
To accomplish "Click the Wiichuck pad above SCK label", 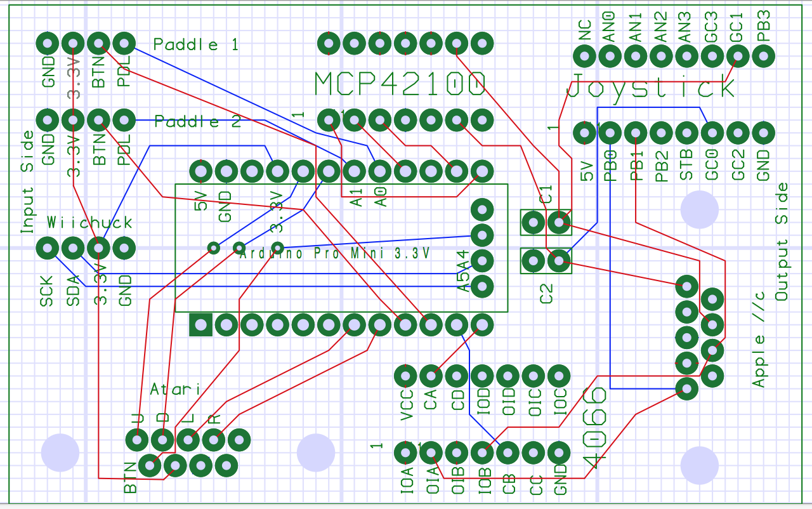I will (x=48, y=248).
